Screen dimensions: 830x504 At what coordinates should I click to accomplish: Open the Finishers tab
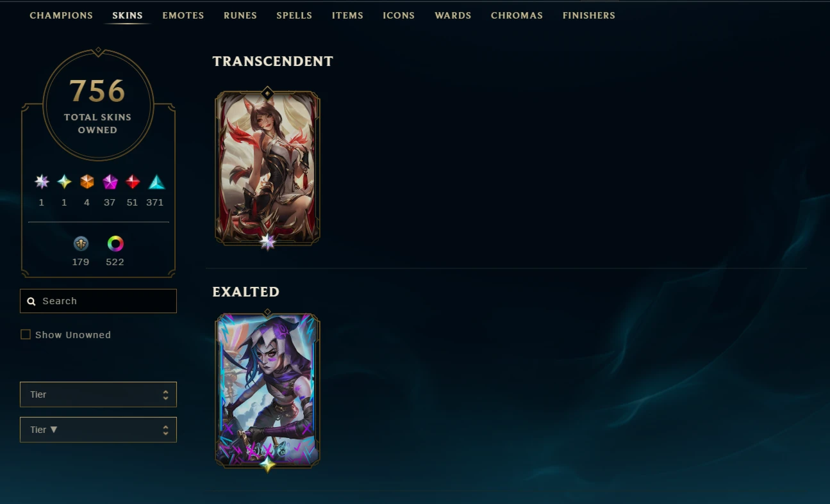[589, 15]
